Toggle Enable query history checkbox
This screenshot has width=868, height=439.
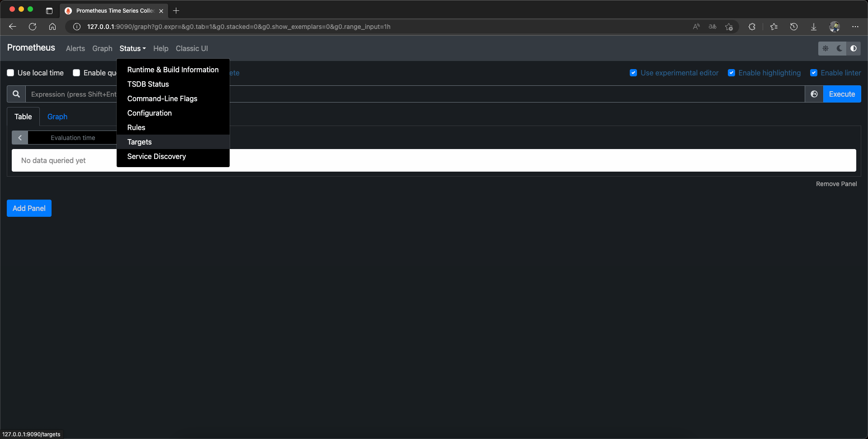(x=76, y=73)
